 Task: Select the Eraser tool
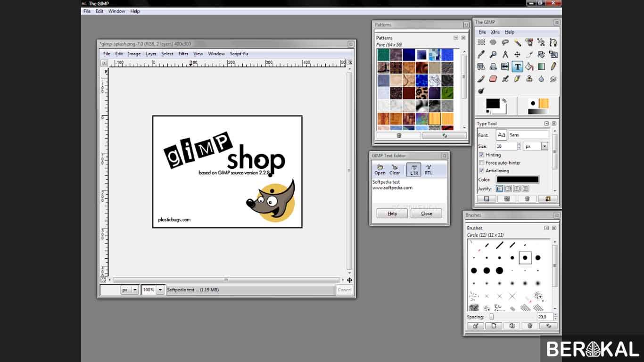point(493,79)
